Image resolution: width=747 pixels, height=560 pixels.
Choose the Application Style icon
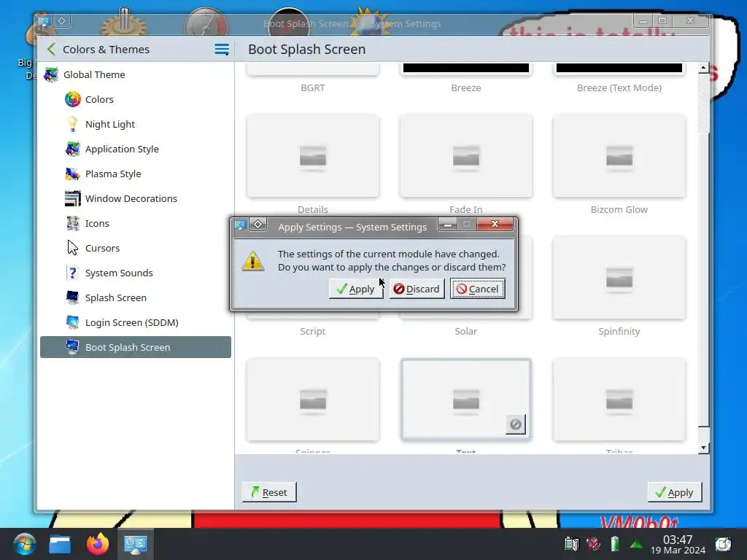point(73,149)
